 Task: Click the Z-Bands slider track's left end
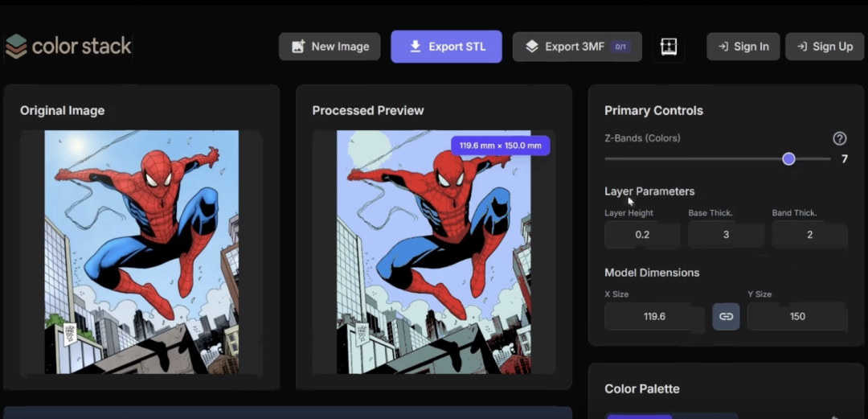[x=608, y=159]
